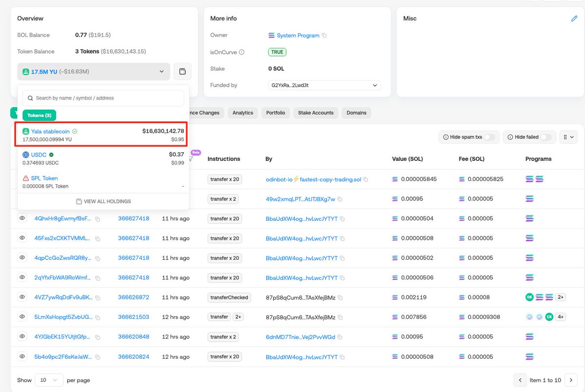Click the eye icon for transaction 5b4o9pc2F6sKeJaW
Viewport: 585px width, 392px height.
coord(22,356)
